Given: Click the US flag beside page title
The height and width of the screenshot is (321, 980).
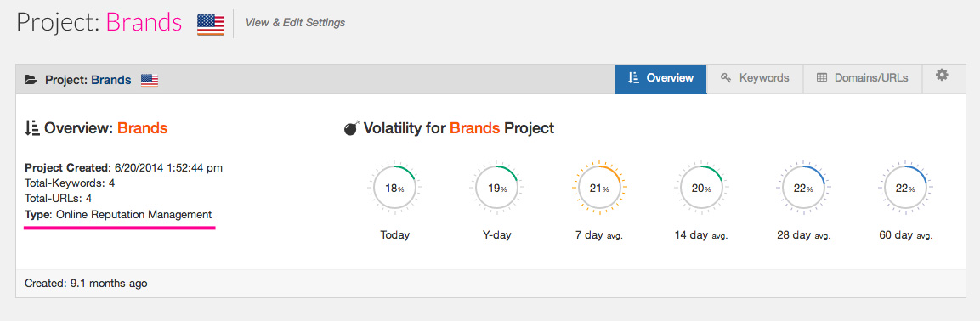Looking at the screenshot, I should pos(211,25).
